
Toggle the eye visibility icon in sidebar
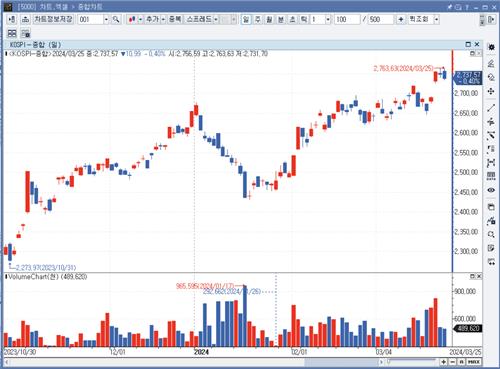(491, 190)
